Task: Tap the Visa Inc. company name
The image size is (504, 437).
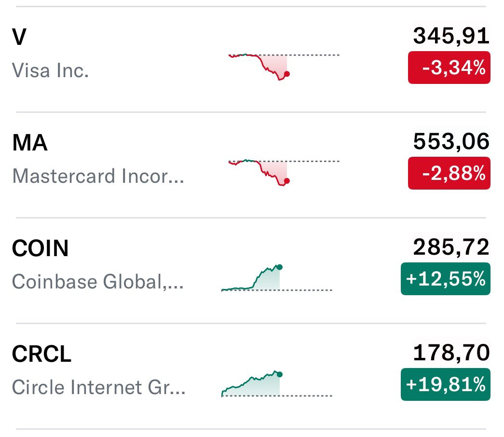Action: click(50, 71)
